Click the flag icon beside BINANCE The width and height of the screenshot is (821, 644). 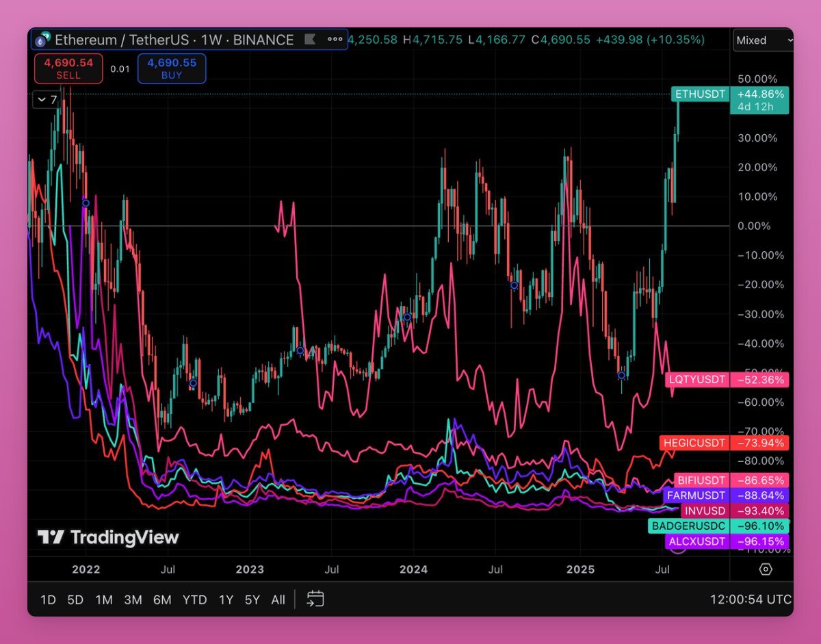(x=310, y=40)
